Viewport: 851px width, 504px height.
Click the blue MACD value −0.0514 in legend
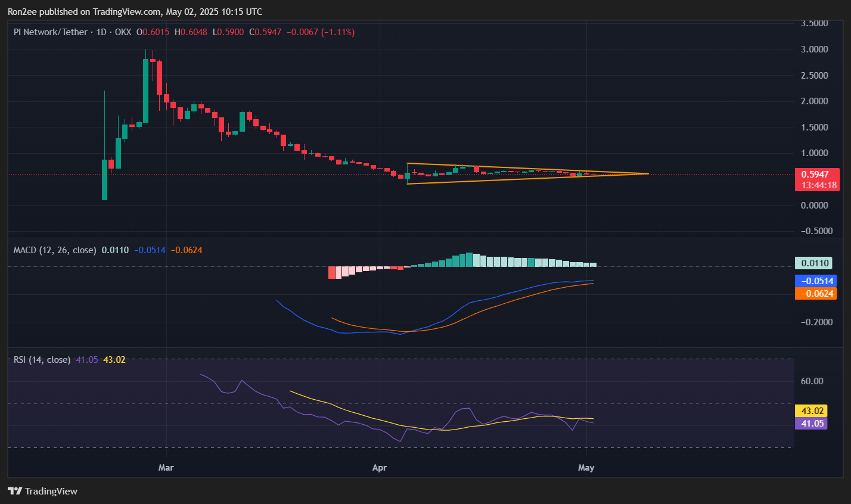point(150,250)
